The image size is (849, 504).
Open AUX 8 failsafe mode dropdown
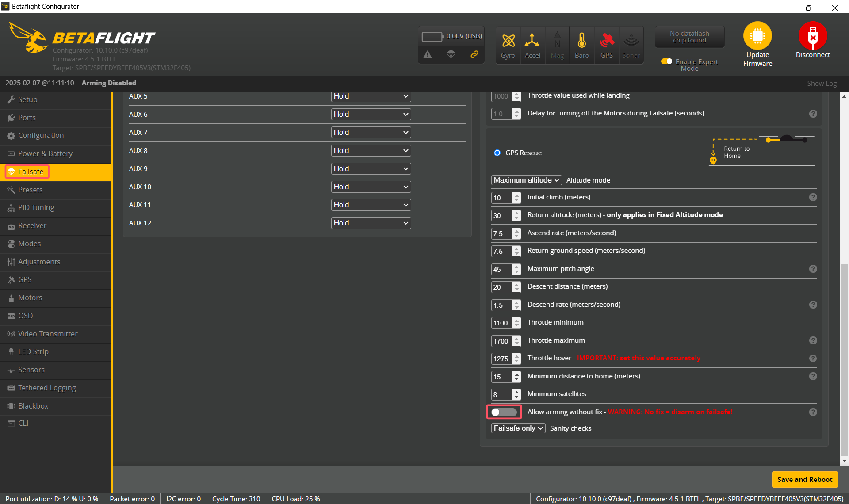[x=371, y=151]
